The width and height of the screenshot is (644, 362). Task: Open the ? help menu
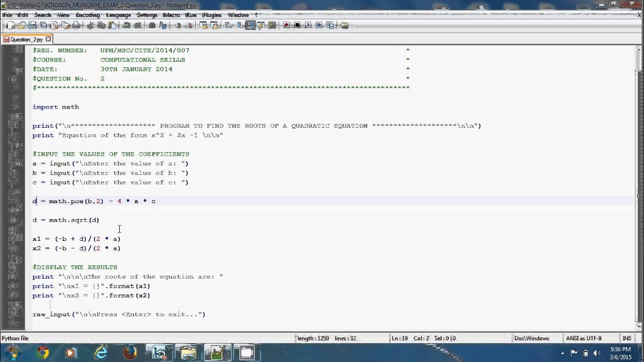[x=256, y=15]
